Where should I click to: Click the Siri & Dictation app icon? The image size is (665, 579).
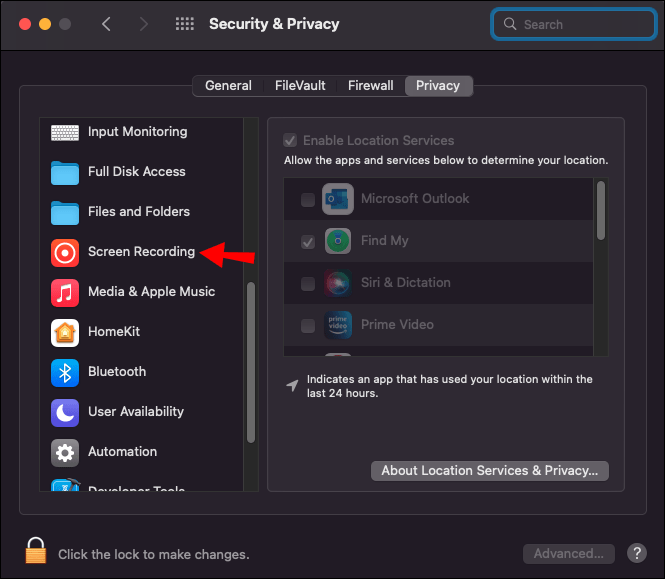(x=338, y=283)
